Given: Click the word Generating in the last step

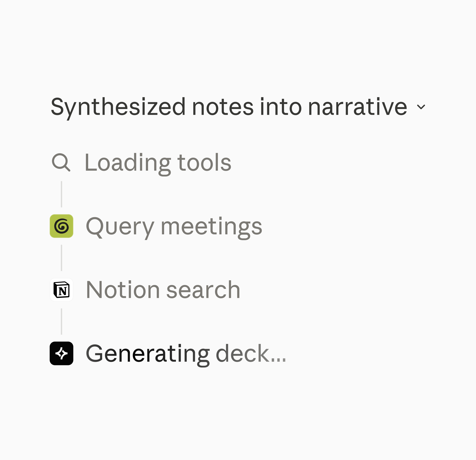Looking at the screenshot, I should pyautogui.click(x=148, y=355).
